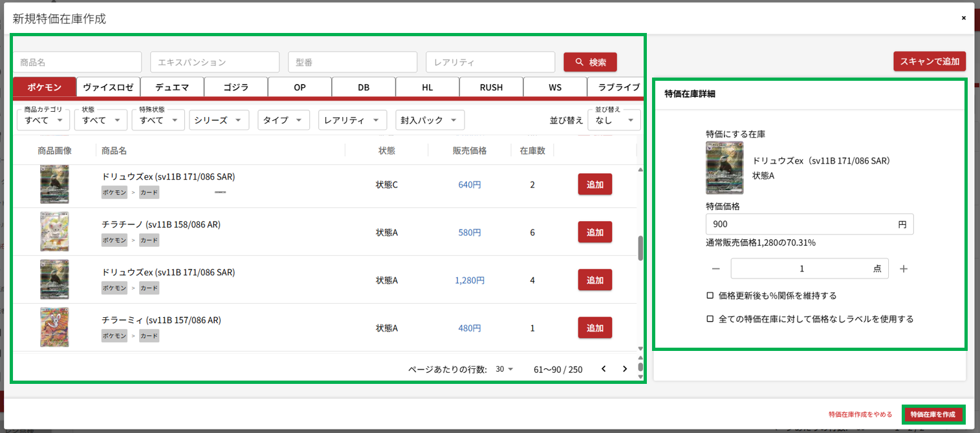Close the 新規特価在庫作成 dialog with X
Image resolution: width=980 pixels, height=433 pixels.
coord(963,18)
